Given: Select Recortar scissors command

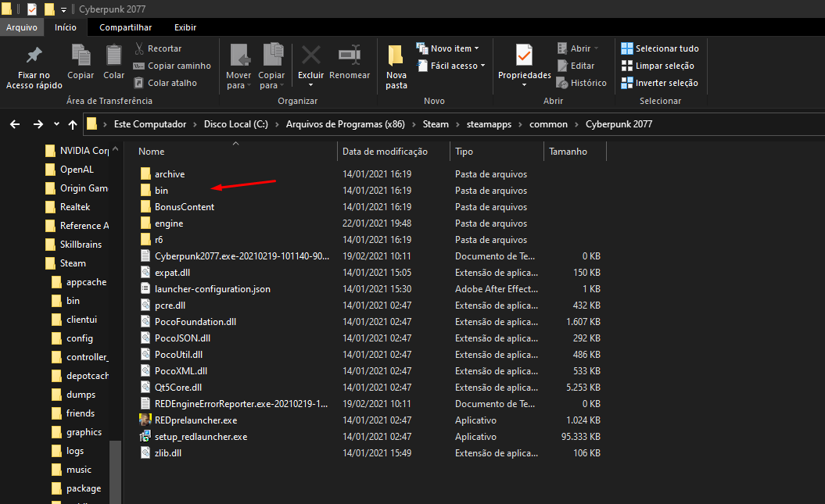Looking at the screenshot, I should pyautogui.click(x=158, y=48).
